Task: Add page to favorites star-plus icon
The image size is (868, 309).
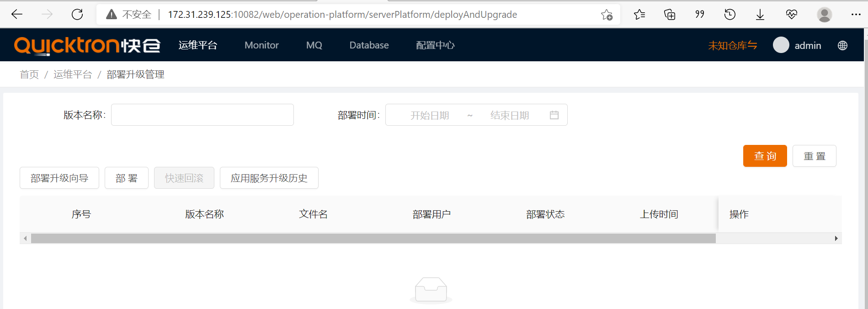Action: (607, 15)
